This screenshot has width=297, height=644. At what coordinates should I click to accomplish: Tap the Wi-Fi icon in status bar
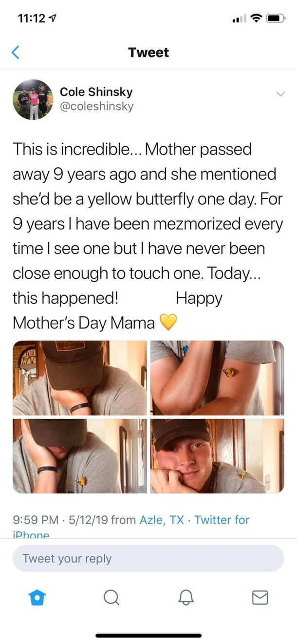click(x=255, y=19)
